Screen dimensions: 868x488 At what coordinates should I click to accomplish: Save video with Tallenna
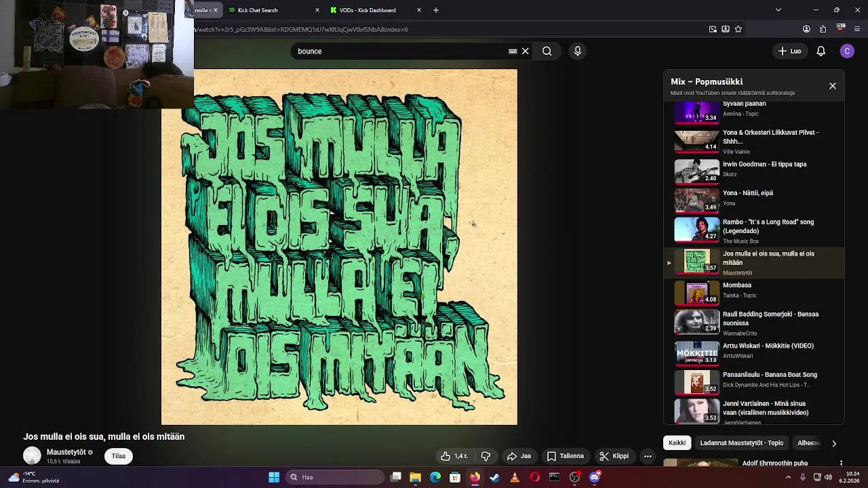click(x=566, y=456)
